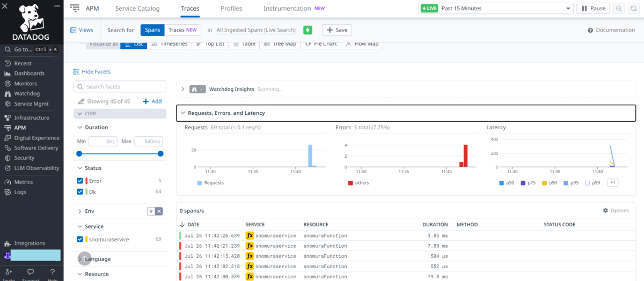This screenshot has width=644, height=281.
Task: Click the APM menu list icon
Action: point(75,9)
